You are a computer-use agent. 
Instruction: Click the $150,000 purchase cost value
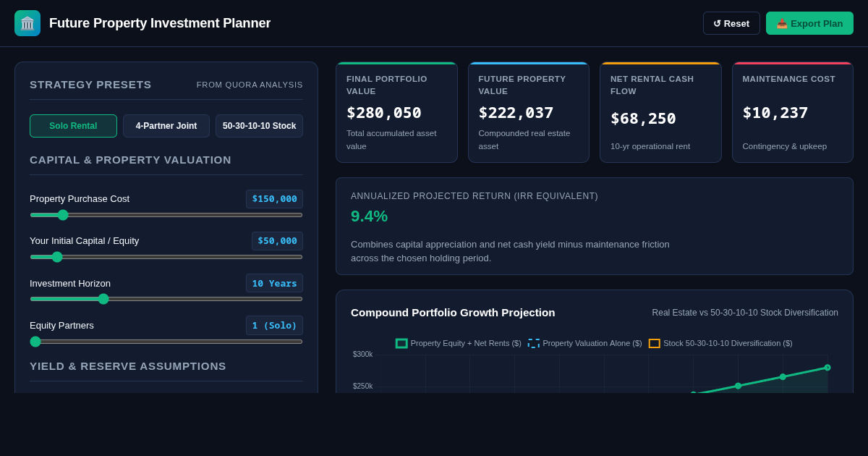click(274, 199)
